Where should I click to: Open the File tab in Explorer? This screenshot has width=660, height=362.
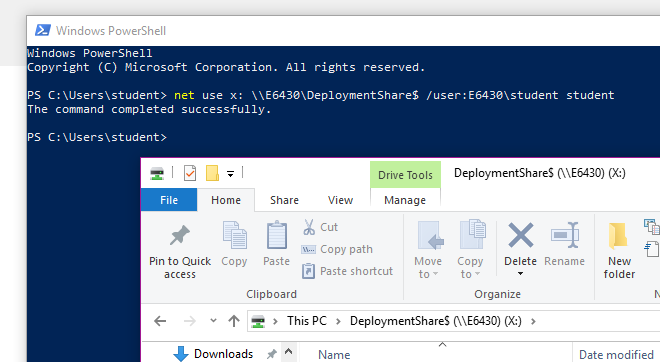click(x=169, y=200)
